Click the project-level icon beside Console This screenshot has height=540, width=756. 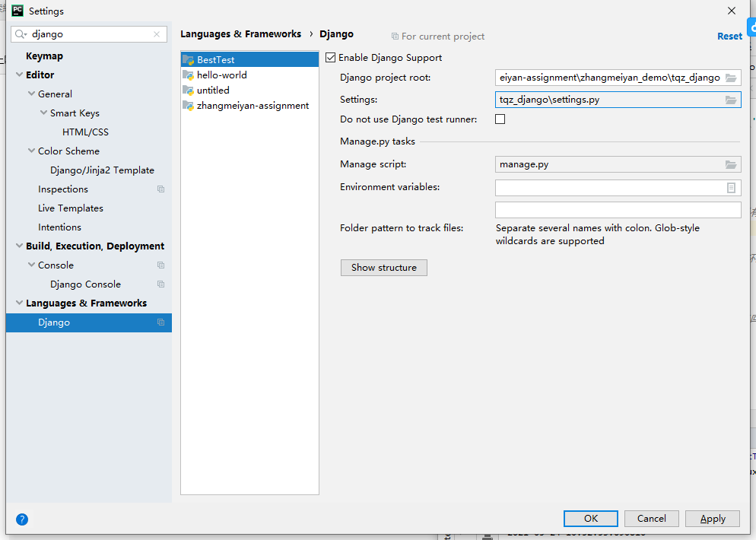tap(161, 265)
